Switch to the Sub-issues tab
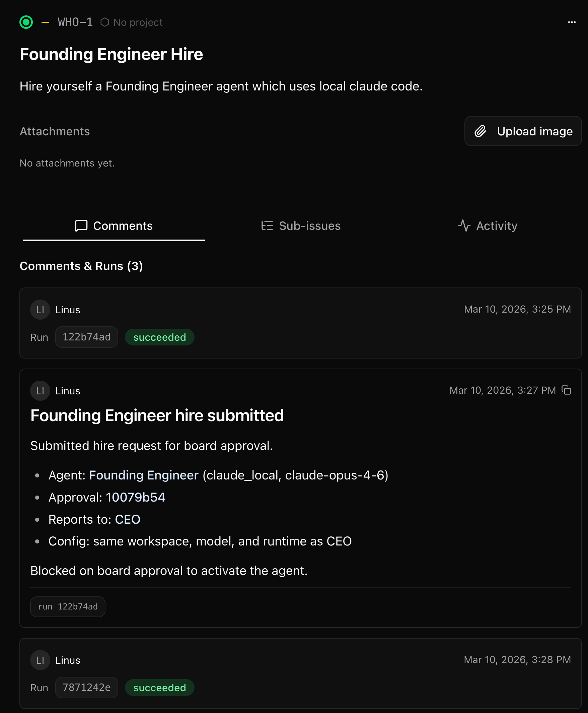 301,226
